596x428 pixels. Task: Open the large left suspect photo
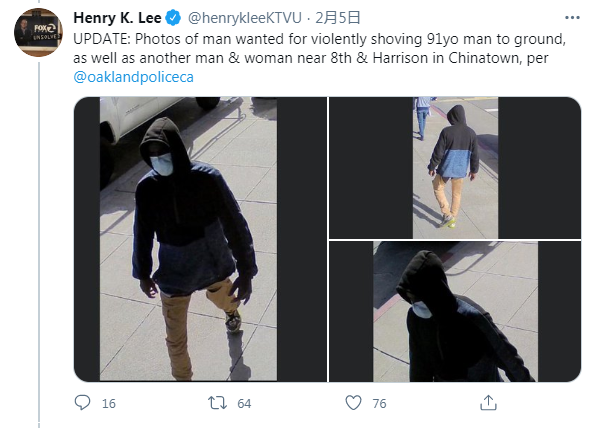click(200, 239)
